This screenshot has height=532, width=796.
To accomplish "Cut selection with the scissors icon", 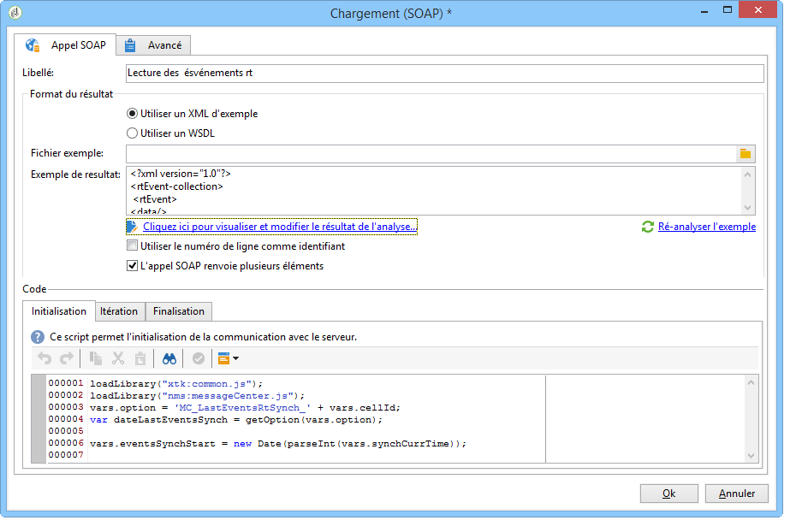I will click(118, 358).
